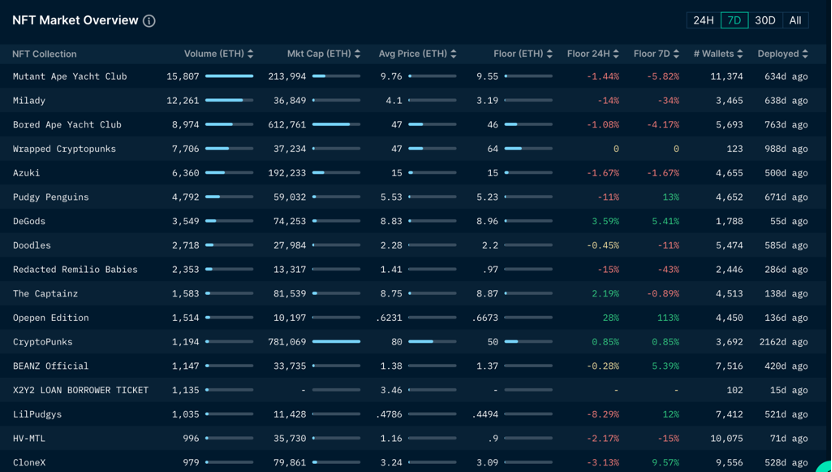Click Opepen Edition Floor 7D value 113%

click(668, 318)
